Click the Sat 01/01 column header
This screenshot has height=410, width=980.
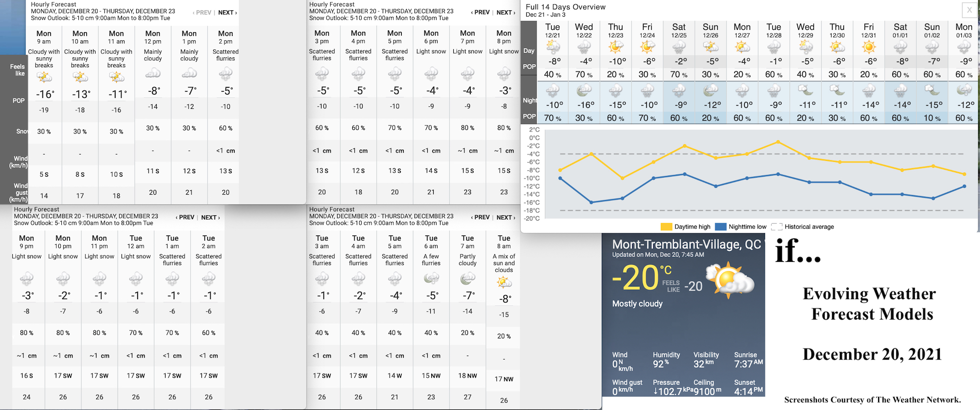[x=900, y=30]
